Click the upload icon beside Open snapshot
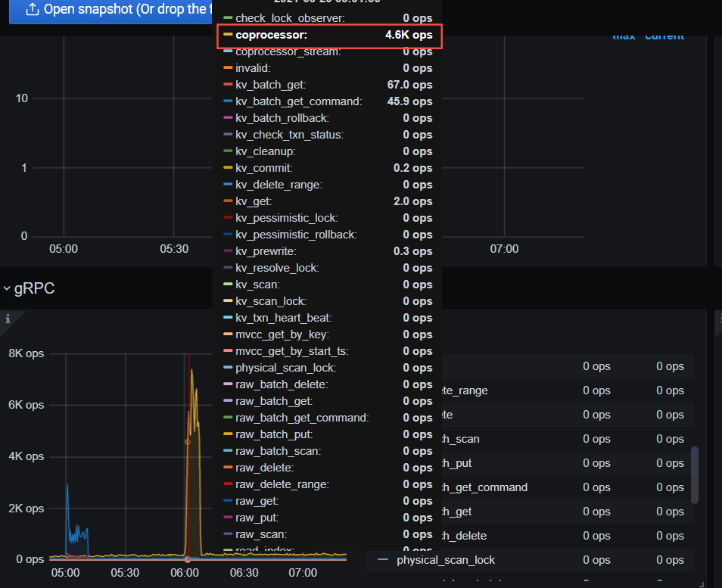Viewport: 722px width, 588px height. (32, 10)
